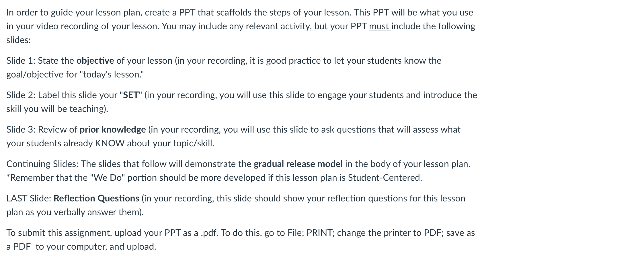Screen dimensions: 644x268
Task: Click the bold phrase "prior knowledge"
Action: (113, 130)
